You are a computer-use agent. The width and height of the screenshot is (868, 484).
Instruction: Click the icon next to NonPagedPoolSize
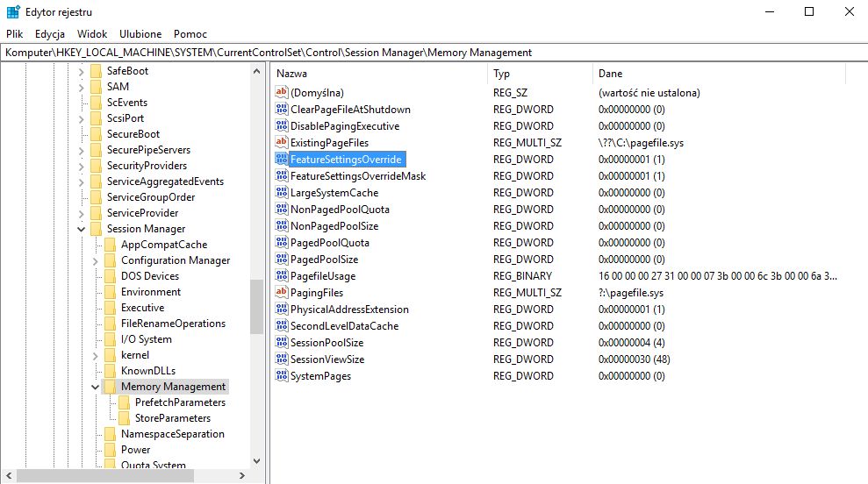pos(281,225)
